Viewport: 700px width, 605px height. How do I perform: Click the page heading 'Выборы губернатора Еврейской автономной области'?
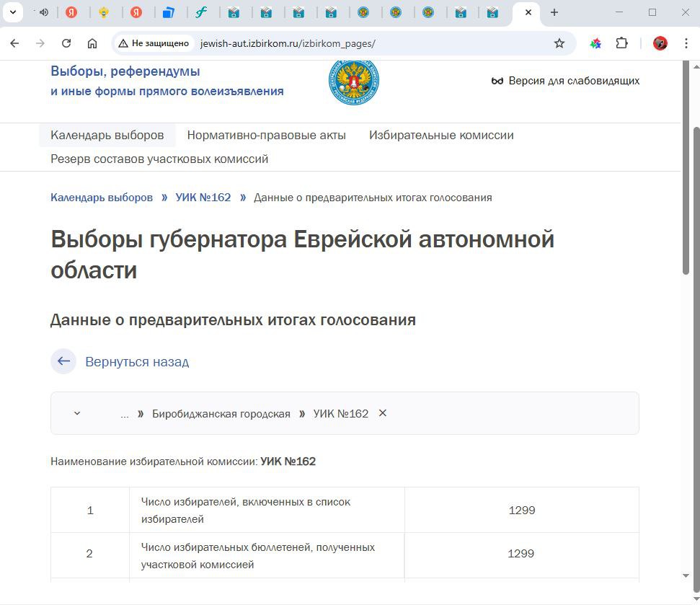302,255
